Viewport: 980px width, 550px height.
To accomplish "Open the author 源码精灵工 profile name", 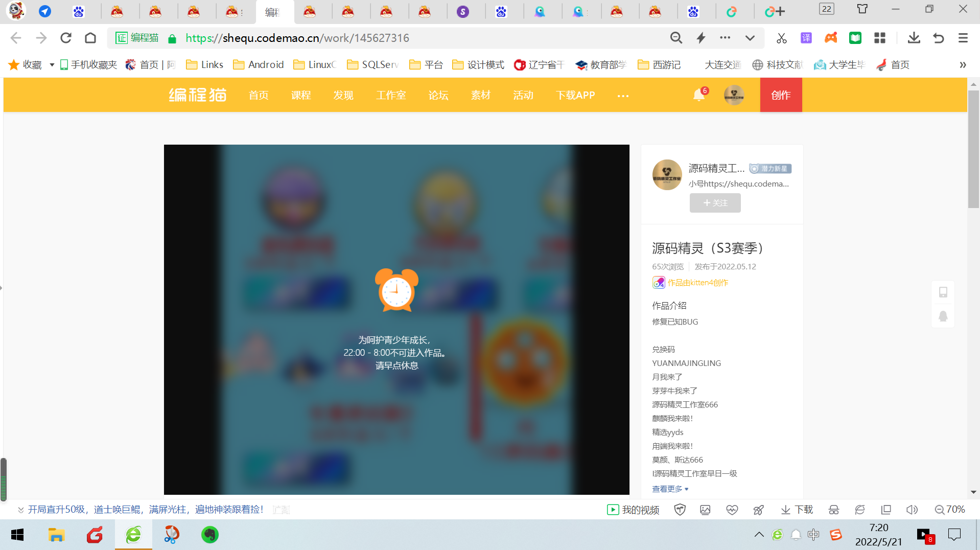I will coord(716,168).
